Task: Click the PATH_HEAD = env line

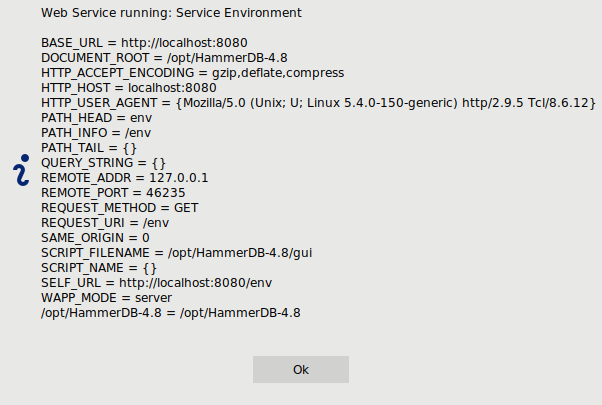Action: pyautogui.click(x=97, y=117)
